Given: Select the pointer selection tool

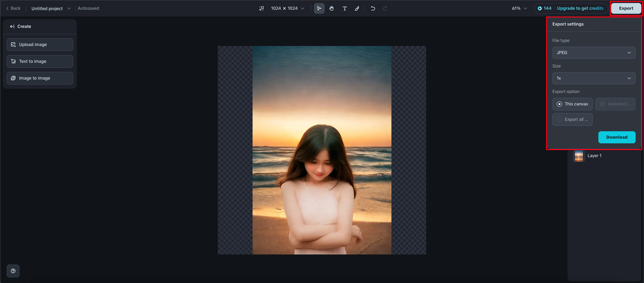Looking at the screenshot, I should click(x=319, y=9).
